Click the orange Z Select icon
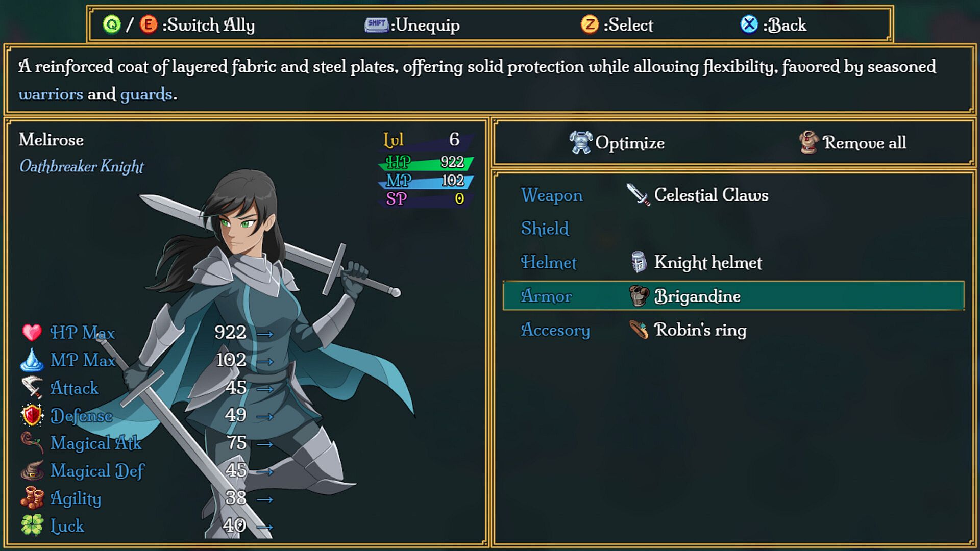Screen dimensions: 980x551 click(590, 24)
